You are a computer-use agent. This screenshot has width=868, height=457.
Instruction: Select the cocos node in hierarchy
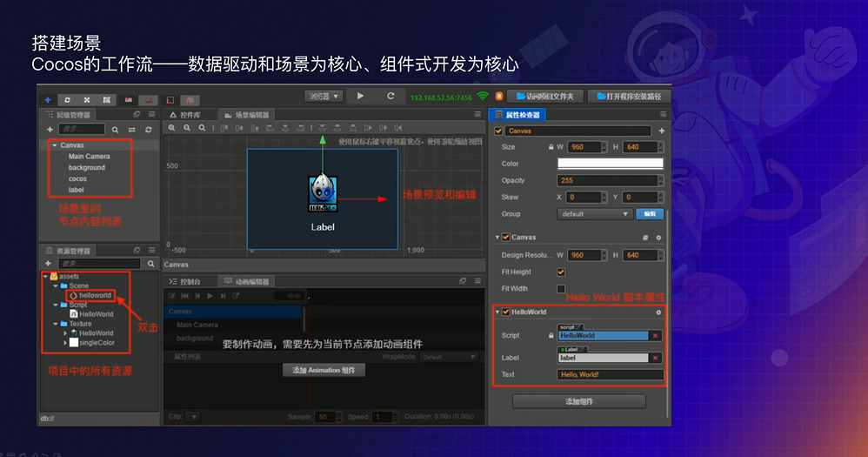77,178
